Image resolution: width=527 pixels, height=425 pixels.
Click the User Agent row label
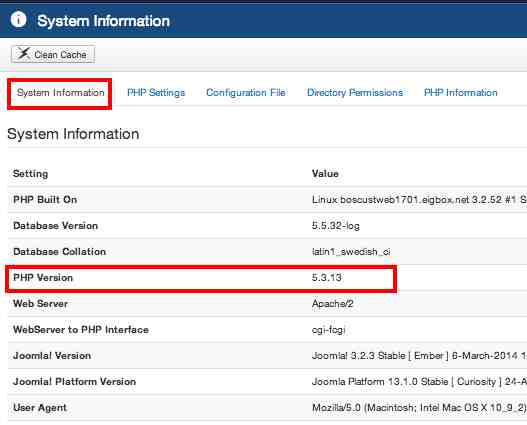40,408
